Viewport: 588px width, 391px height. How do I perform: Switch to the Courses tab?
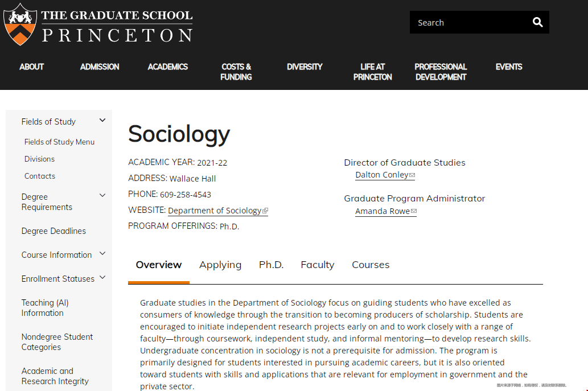pos(371,265)
